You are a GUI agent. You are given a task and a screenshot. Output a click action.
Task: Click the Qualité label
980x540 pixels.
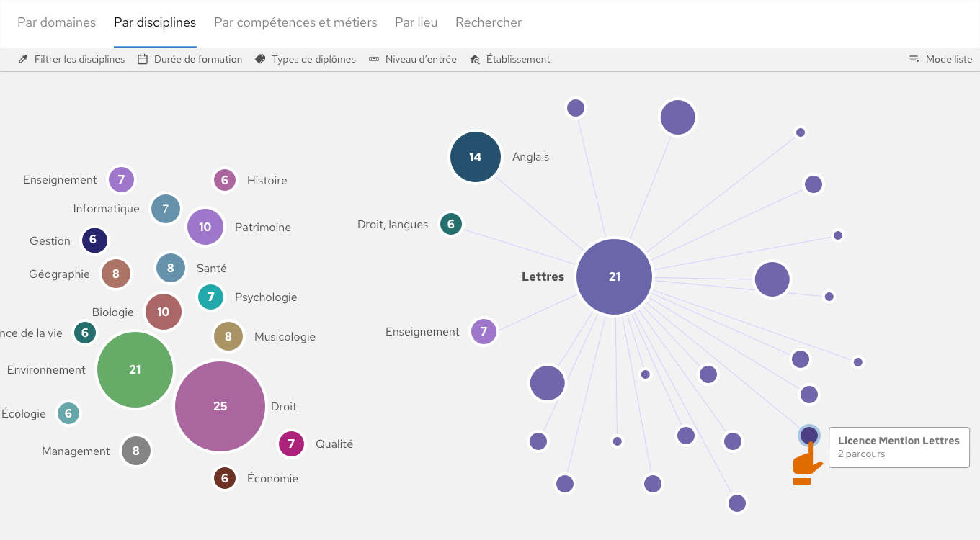pyautogui.click(x=334, y=444)
